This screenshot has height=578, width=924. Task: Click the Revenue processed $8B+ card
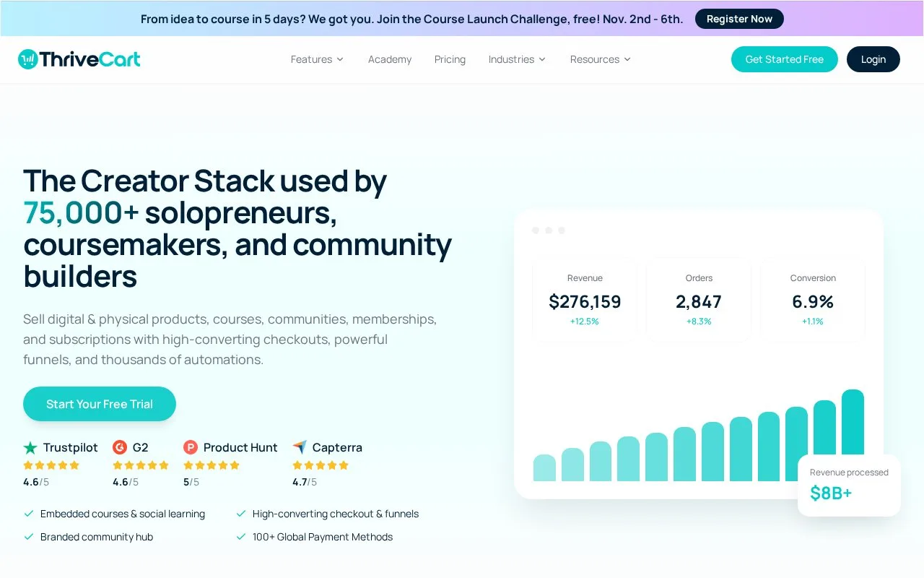tap(849, 485)
